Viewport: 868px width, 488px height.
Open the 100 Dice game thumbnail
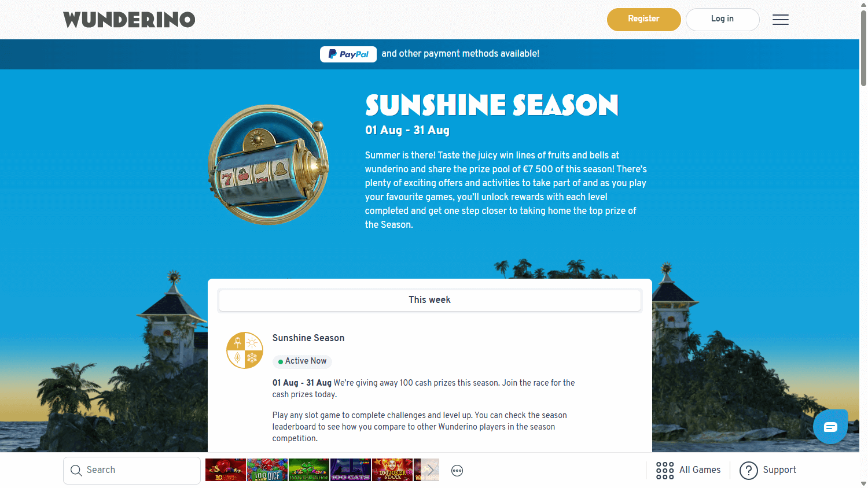coord(267,470)
